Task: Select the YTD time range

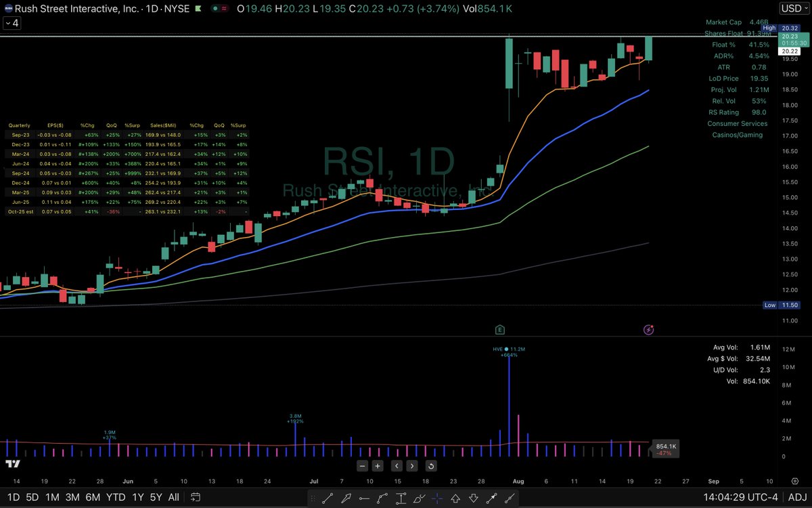Action: click(116, 497)
